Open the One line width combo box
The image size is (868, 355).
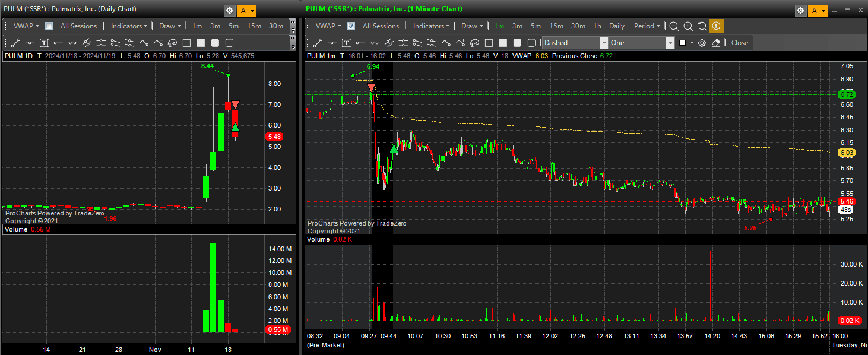click(642, 43)
